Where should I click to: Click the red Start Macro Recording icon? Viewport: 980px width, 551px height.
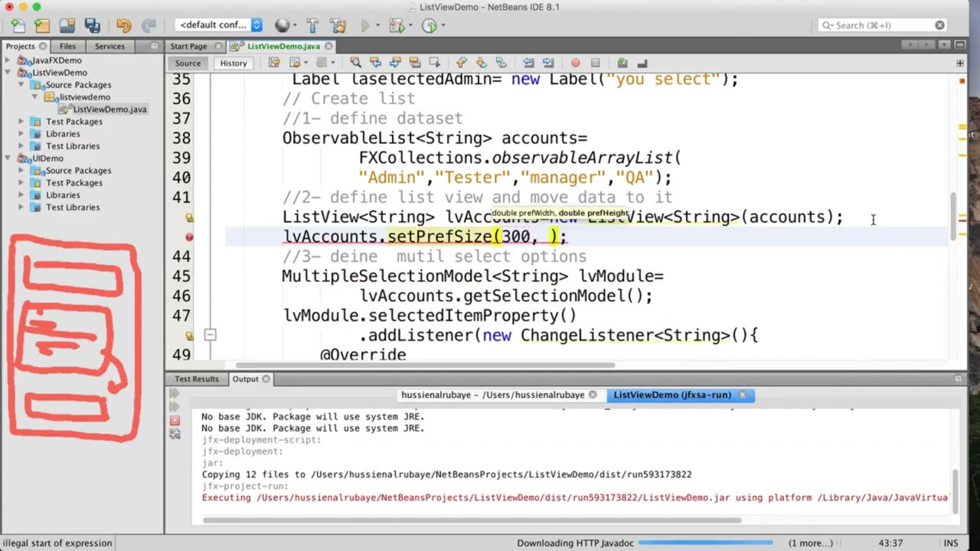pyautogui.click(x=576, y=63)
